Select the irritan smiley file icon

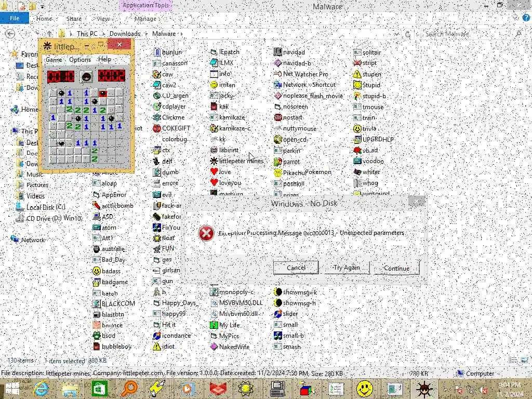[214, 85]
